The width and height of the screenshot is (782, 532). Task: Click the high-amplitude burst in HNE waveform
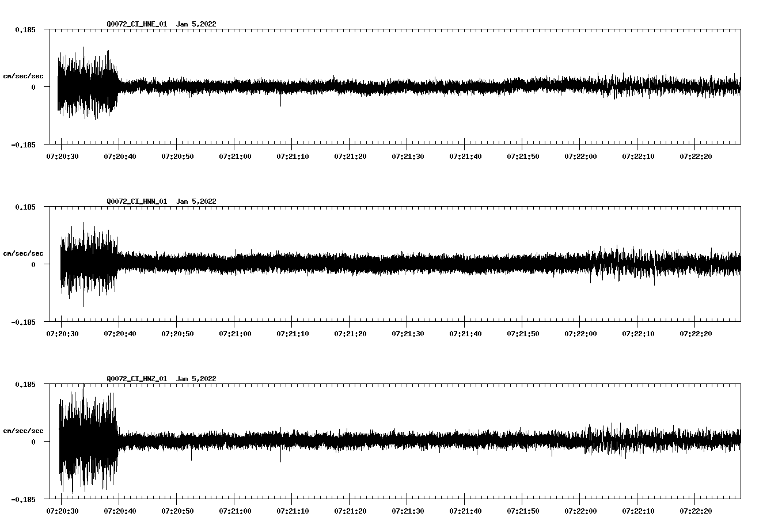point(88,83)
